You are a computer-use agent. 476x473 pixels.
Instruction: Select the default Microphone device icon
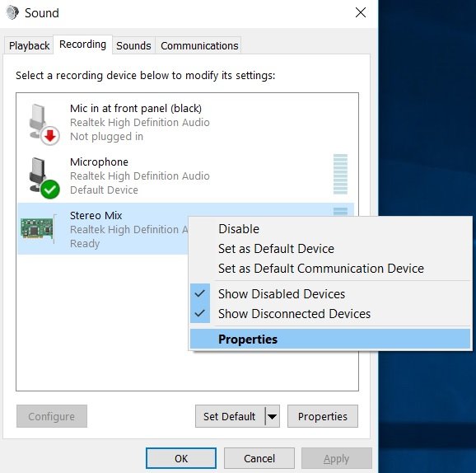(x=44, y=178)
